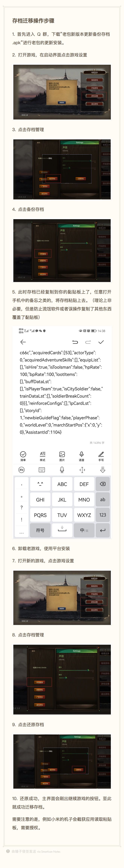Open the 手写 handwriting tool
This screenshot has width=124, height=868.
click(101, 456)
